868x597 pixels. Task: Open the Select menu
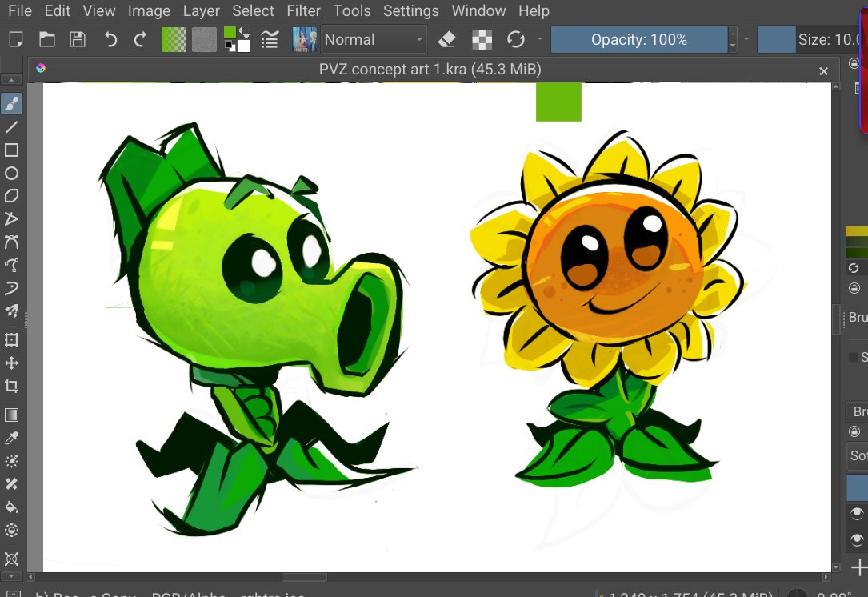point(253,10)
